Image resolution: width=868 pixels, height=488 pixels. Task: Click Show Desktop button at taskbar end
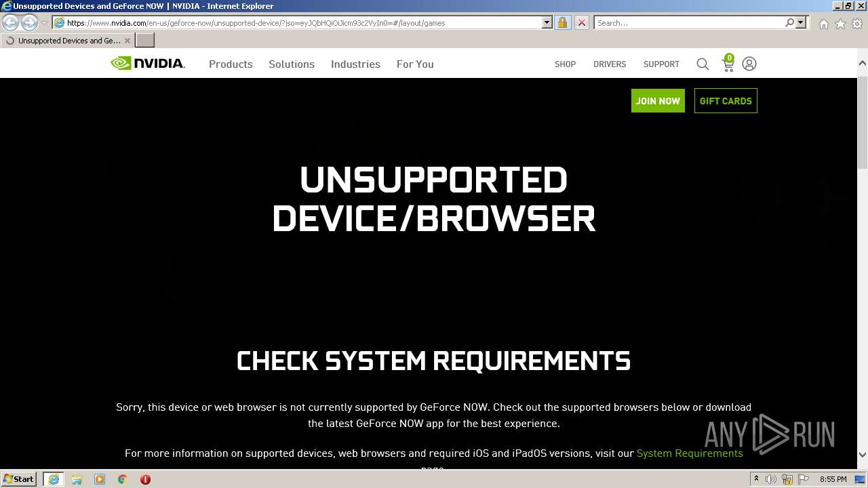(x=860, y=479)
